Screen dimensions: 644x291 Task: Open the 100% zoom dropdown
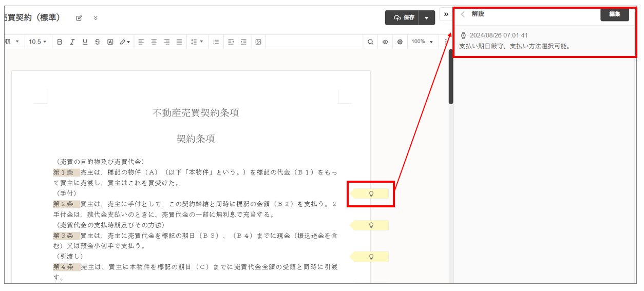(x=422, y=42)
